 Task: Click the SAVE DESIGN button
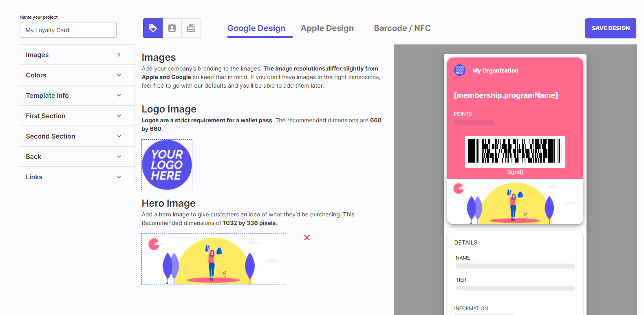(611, 28)
